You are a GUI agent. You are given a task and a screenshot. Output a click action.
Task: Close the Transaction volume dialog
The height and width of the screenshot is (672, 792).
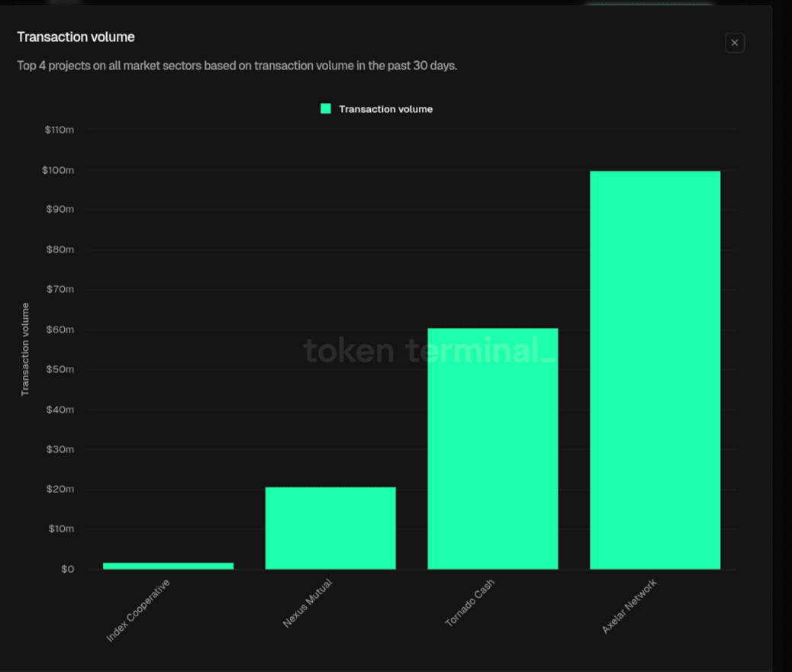pos(734,43)
